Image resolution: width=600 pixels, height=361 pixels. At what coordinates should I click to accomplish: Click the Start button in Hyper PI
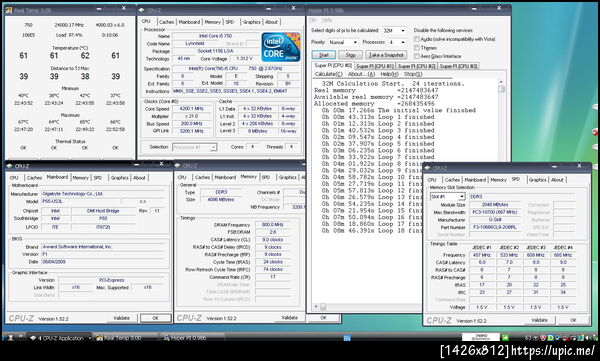point(324,55)
